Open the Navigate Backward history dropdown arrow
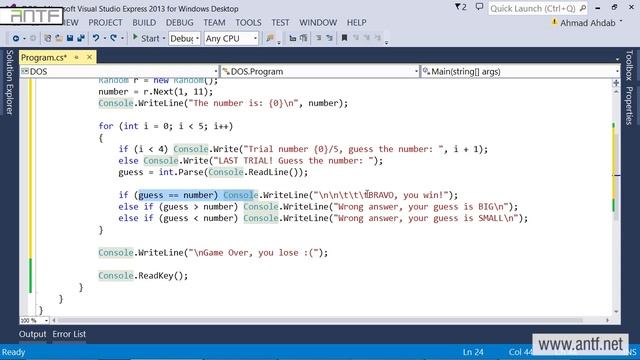The height and width of the screenshot is (360, 640). [24, 38]
